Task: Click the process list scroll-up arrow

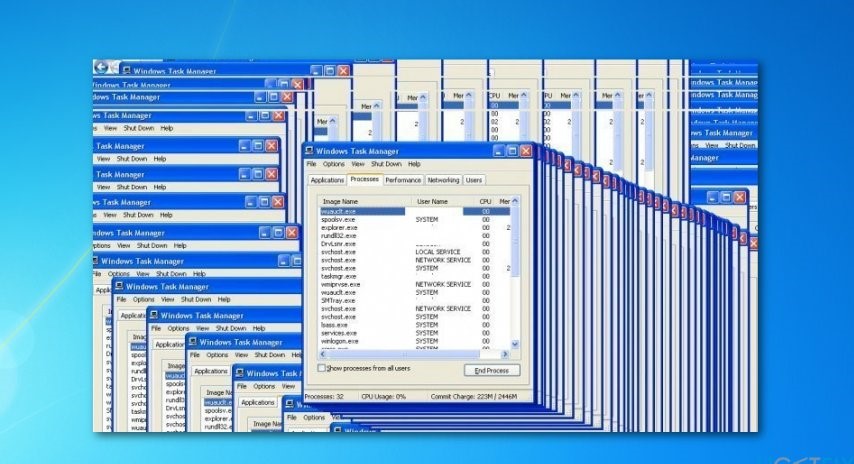Action: click(x=515, y=201)
